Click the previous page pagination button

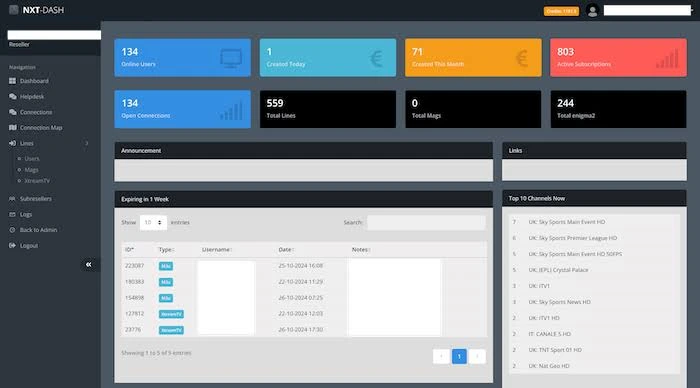pyautogui.click(x=441, y=356)
